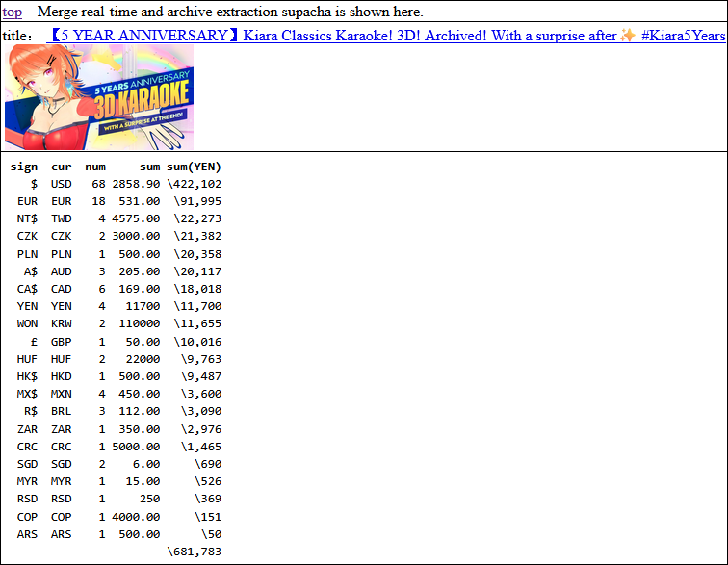Click EUR yen total \91,995
Viewport: 728px width, 565px height.
(197, 201)
